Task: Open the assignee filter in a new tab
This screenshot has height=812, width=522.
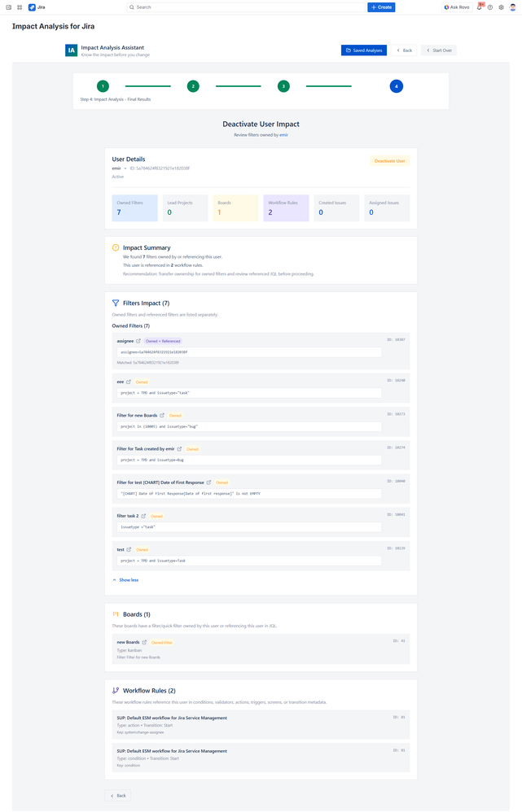Action: click(x=138, y=341)
